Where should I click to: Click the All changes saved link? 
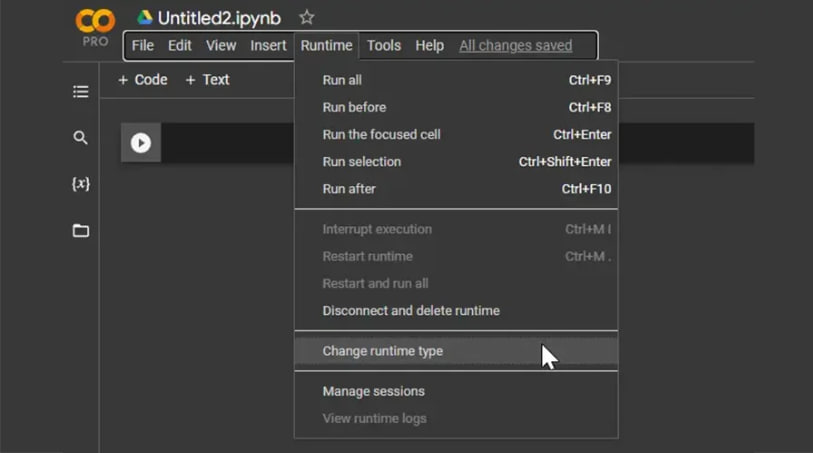coord(515,46)
